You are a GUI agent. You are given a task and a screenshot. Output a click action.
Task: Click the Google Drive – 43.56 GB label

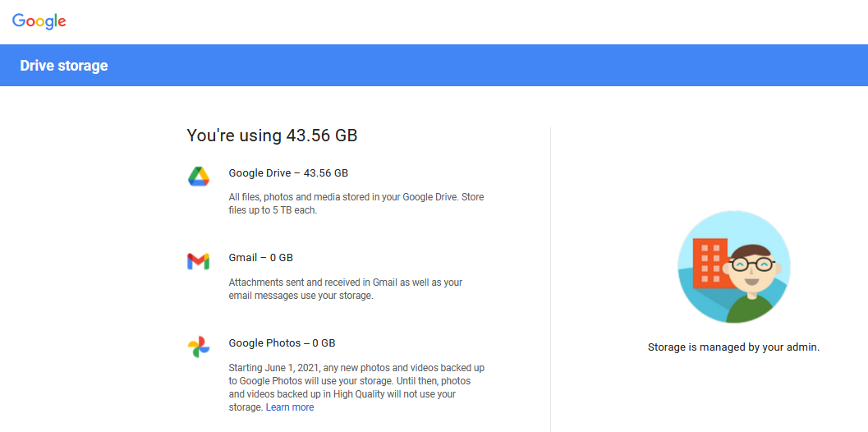tap(288, 173)
